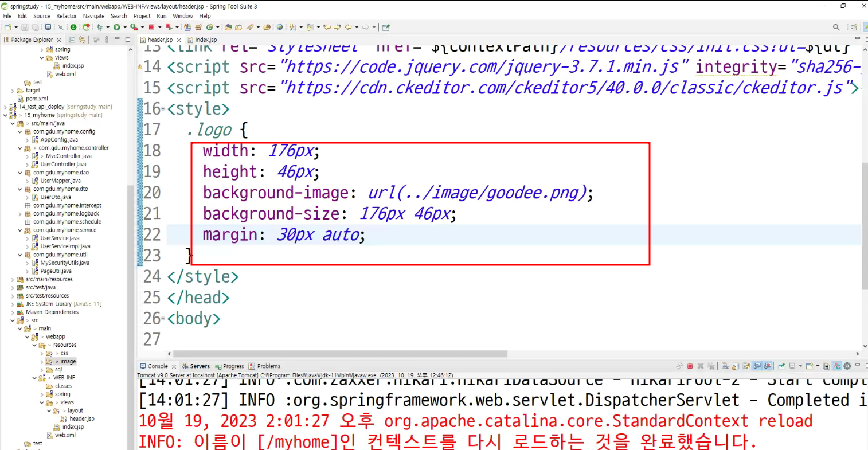This screenshot has height=450, width=868.
Task: Open the Navigate menu
Action: [94, 16]
